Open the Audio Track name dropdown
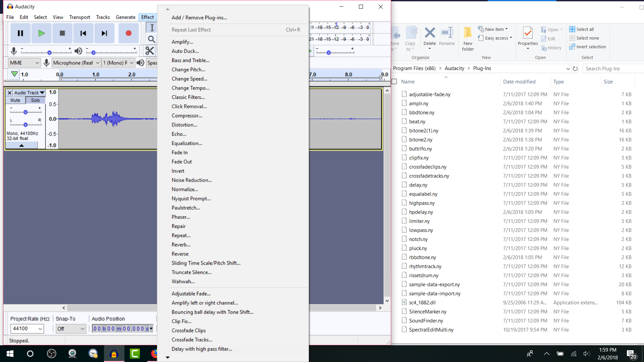The height and width of the screenshot is (362, 644). 30,93
